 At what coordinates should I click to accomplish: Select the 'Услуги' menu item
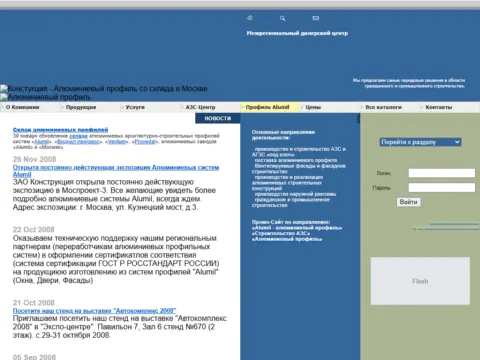pyautogui.click(x=135, y=107)
